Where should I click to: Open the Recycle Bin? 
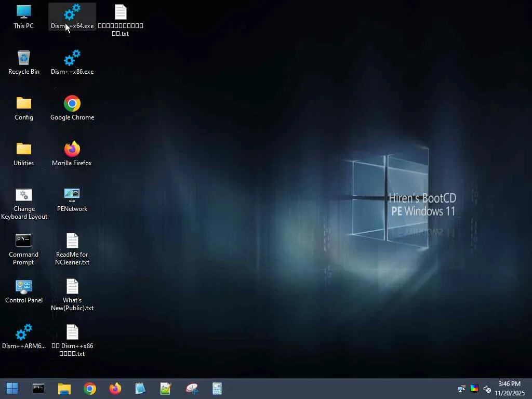(x=23, y=62)
